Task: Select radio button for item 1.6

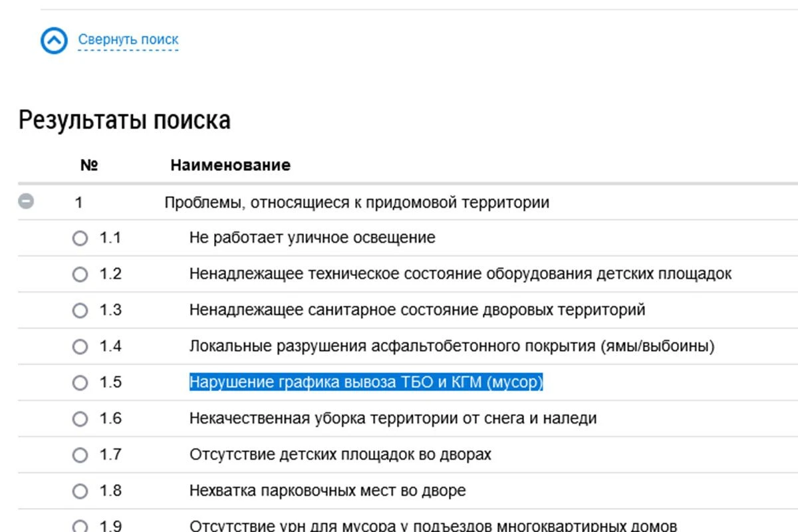Action: (80, 419)
